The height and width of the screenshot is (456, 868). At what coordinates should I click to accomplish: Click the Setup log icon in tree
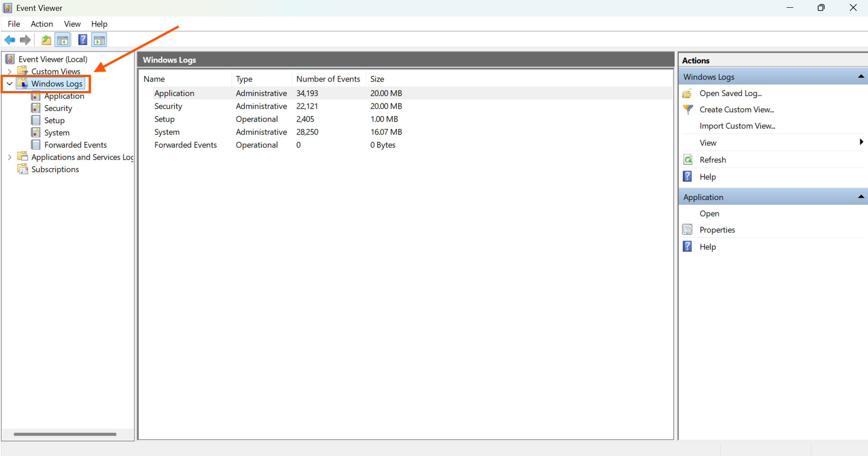tap(36, 120)
